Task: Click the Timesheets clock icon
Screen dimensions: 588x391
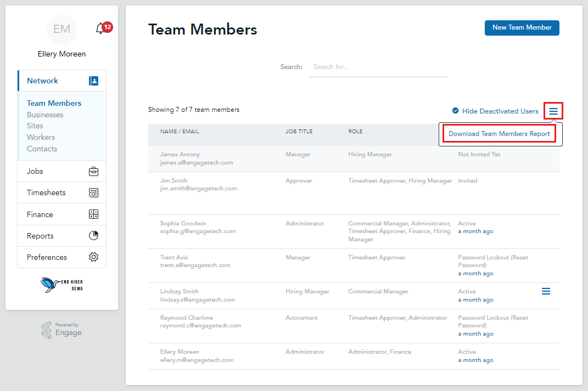Action: tap(93, 192)
